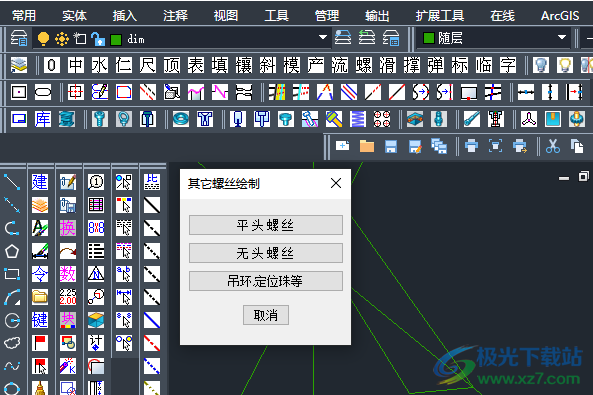Click the blue M-shaped spring icon
This screenshot has width=593, height=395.
pos(358,119)
